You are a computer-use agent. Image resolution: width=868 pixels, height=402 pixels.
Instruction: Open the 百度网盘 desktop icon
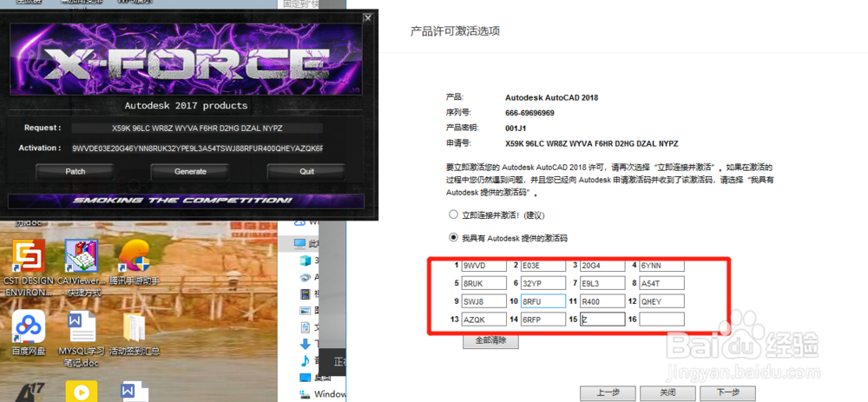pyautogui.click(x=29, y=326)
